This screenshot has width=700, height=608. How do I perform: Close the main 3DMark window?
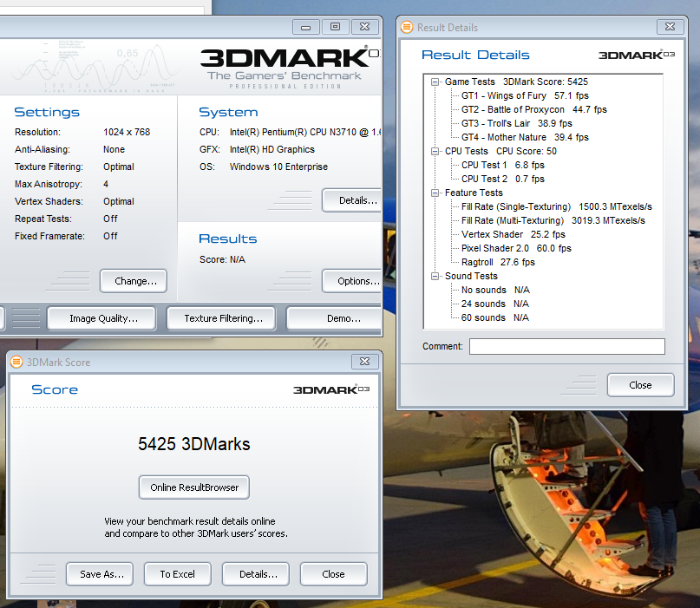pos(364,27)
